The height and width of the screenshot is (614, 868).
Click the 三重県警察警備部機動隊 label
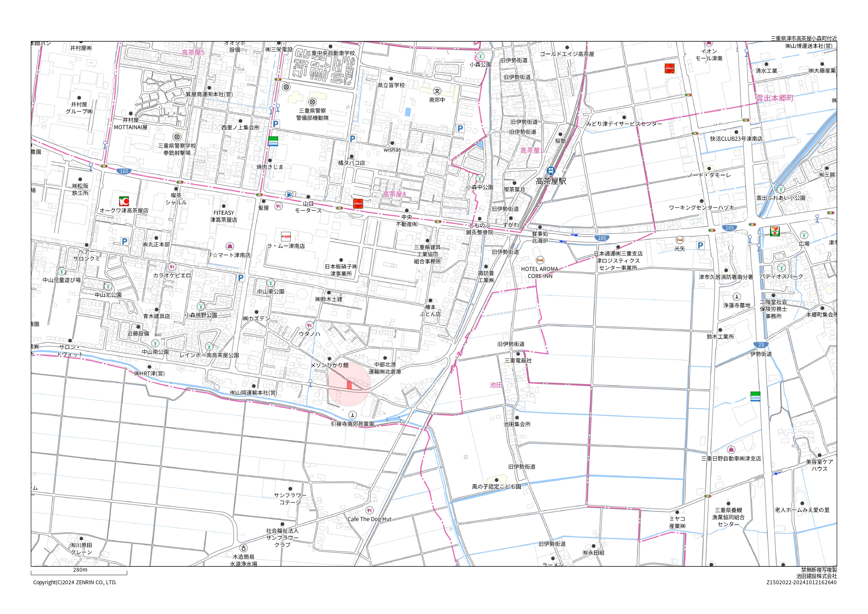(x=312, y=114)
